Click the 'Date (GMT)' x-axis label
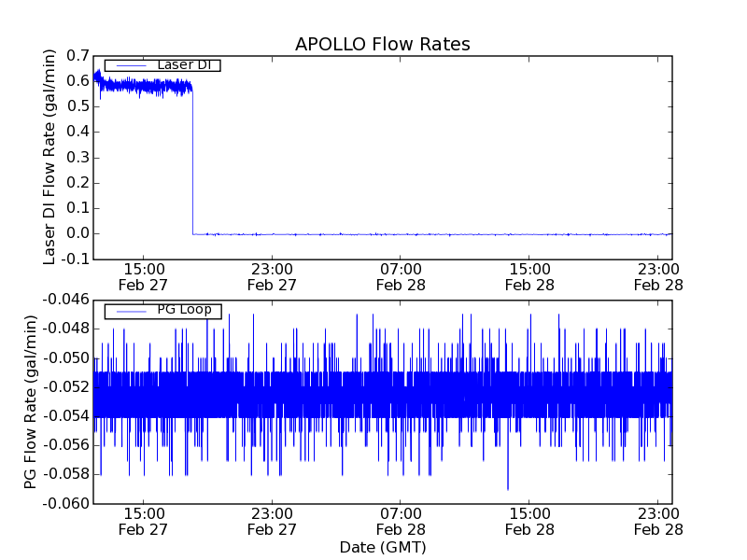This screenshot has height=560, width=747. point(383,547)
